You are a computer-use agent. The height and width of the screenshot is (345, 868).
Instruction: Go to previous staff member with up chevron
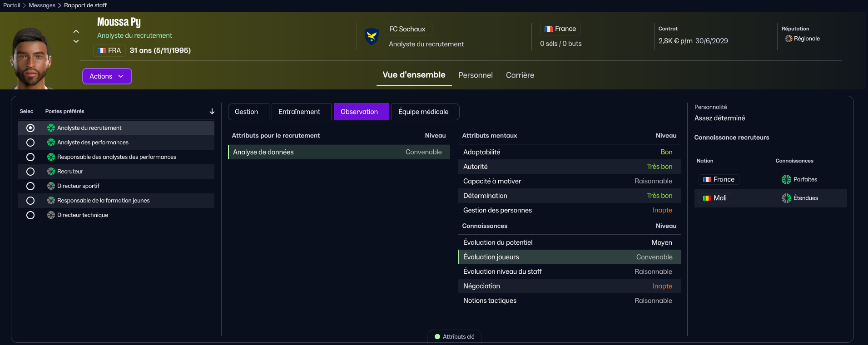click(76, 31)
